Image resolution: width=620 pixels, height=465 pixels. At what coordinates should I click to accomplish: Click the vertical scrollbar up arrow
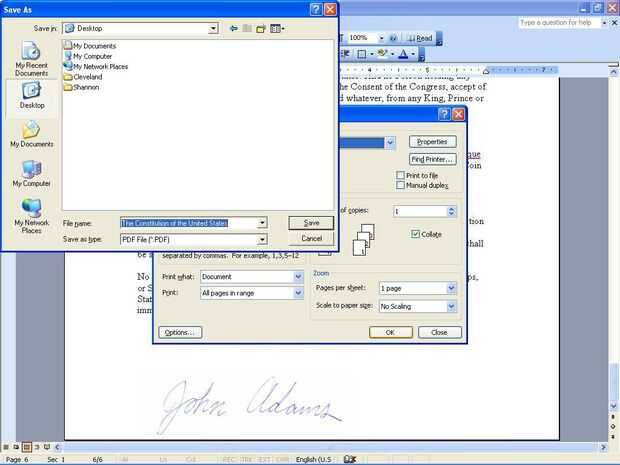click(613, 72)
